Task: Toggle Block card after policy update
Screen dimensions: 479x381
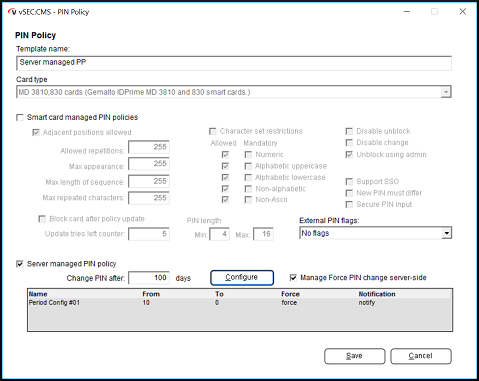Action: pos(42,219)
